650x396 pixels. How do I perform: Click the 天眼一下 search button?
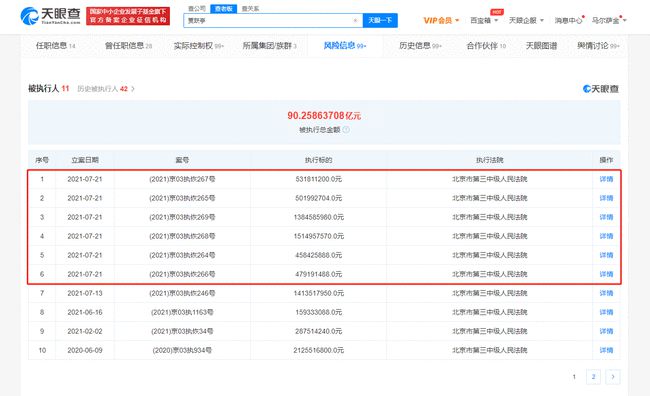[380, 20]
